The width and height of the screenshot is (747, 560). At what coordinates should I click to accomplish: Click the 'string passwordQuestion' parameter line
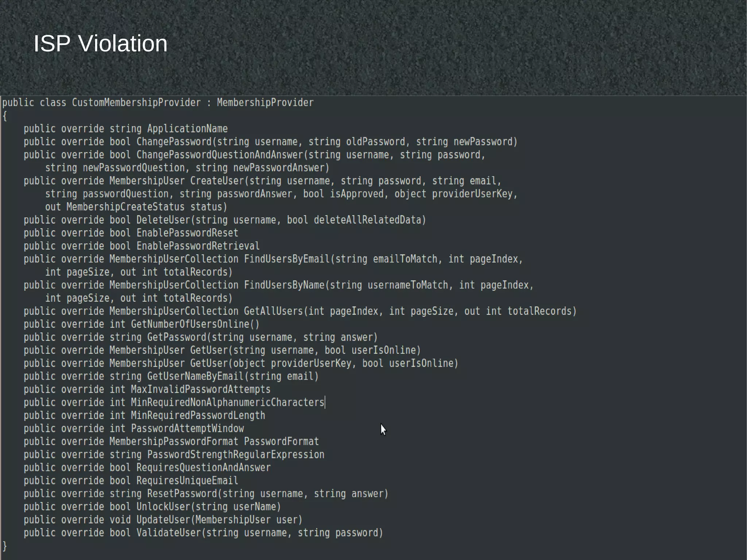point(281,194)
